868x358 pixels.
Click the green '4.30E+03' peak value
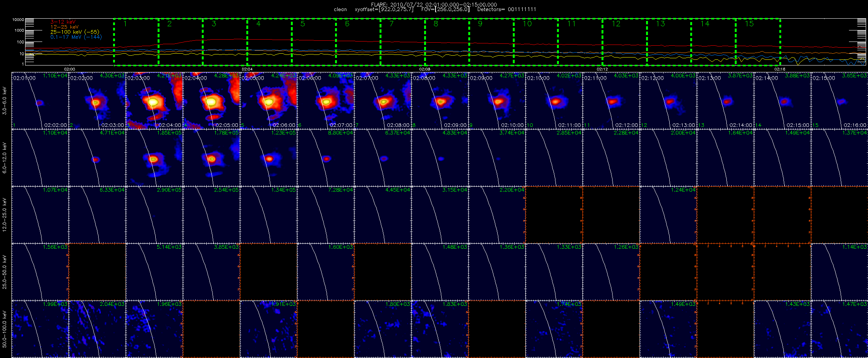[112, 75]
